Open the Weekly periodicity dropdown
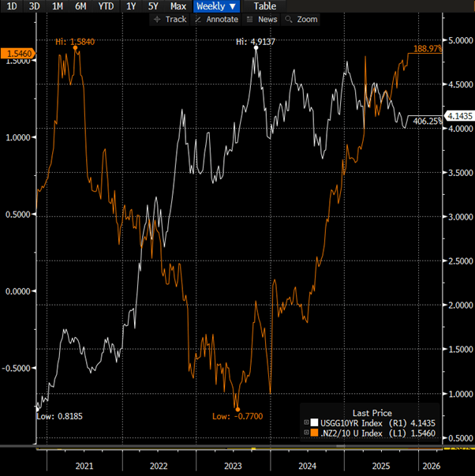Image resolution: width=475 pixels, height=476 pixels. coord(215,6)
